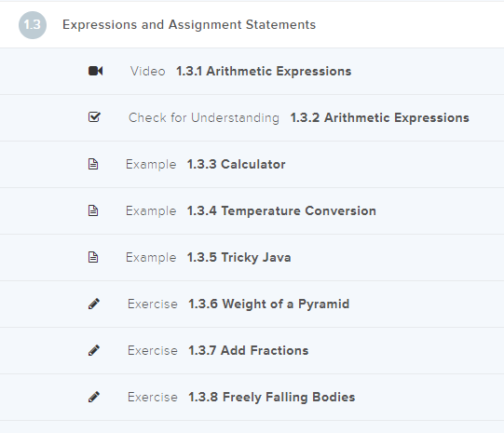Click the Video type label in first row

147,71
